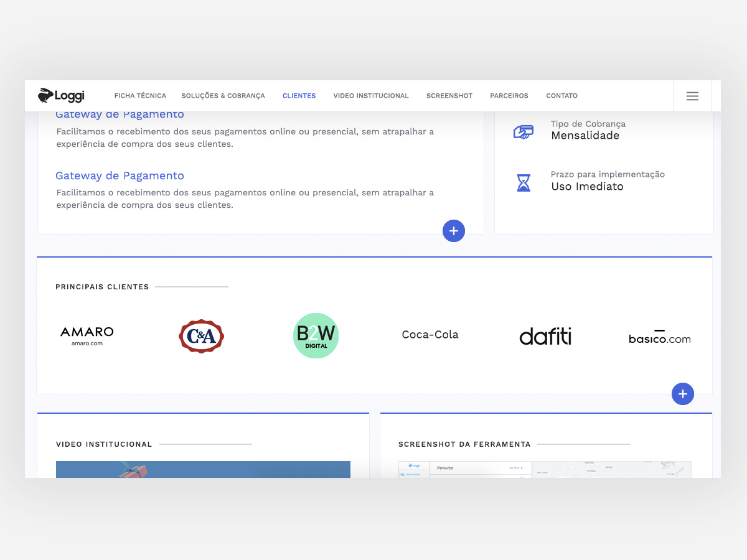Open the first Gateway de Pagamento link
The height and width of the screenshot is (560, 747).
(120, 115)
